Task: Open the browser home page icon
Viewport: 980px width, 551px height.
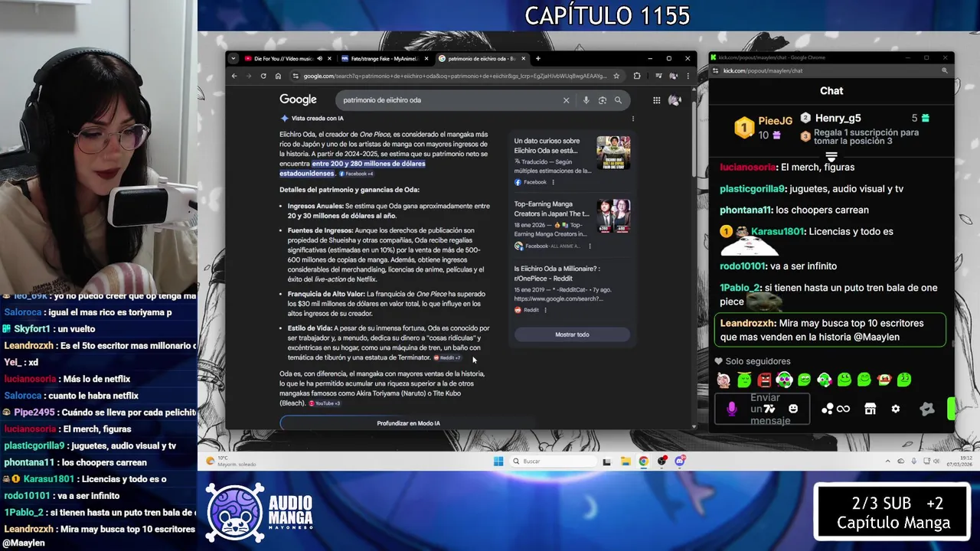Action: coord(278,76)
